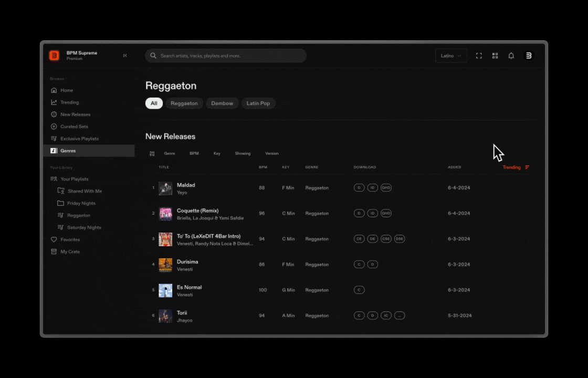
Task: Download the DSE version of To' To
Action: pyautogui.click(x=400, y=238)
